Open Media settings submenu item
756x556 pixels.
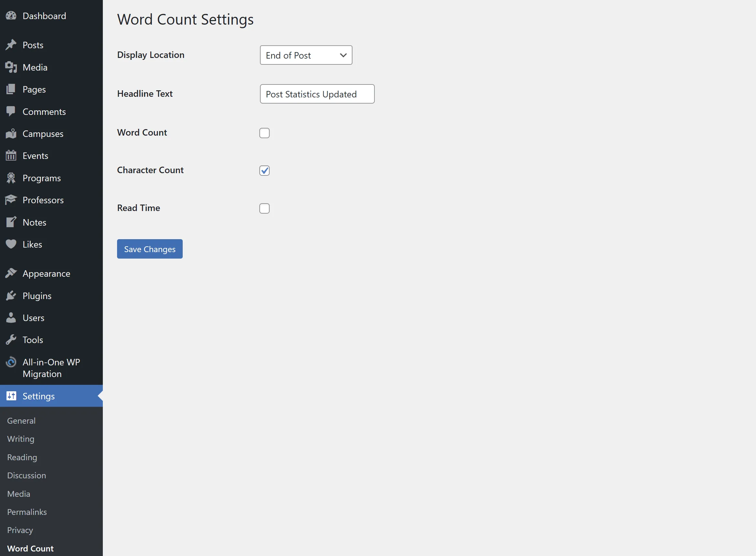click(x=18, y=494)
